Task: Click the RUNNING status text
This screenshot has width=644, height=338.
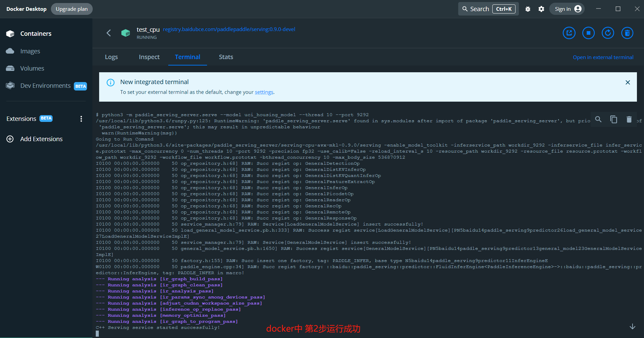Action: [147, 37]
